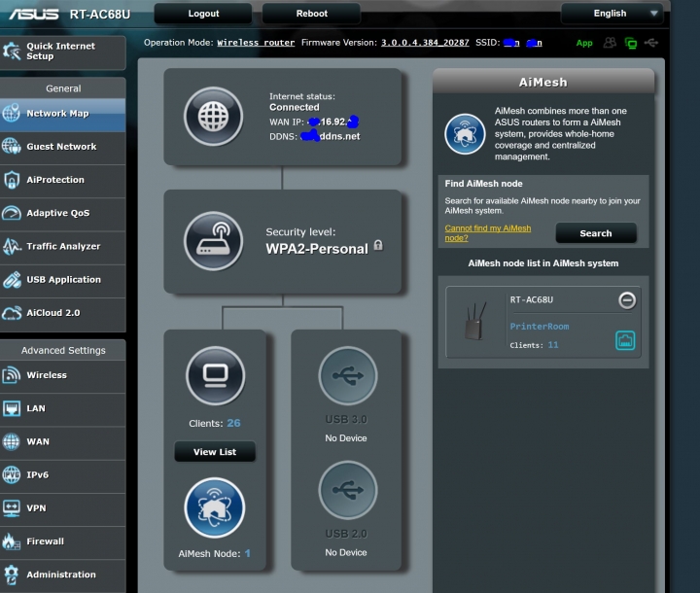Click the View List button
This screenshot has height=593, width=700.
[215, 452]
